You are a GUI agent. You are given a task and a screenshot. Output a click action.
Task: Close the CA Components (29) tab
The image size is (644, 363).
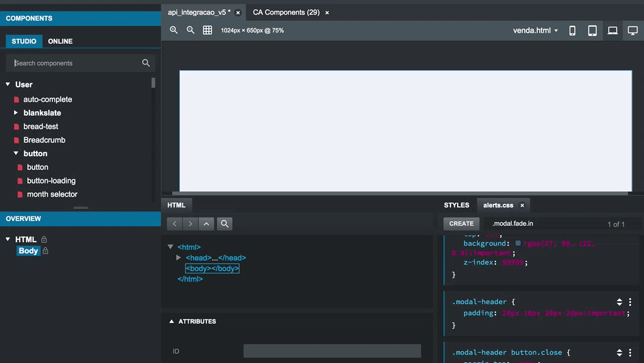coord(327,13)
